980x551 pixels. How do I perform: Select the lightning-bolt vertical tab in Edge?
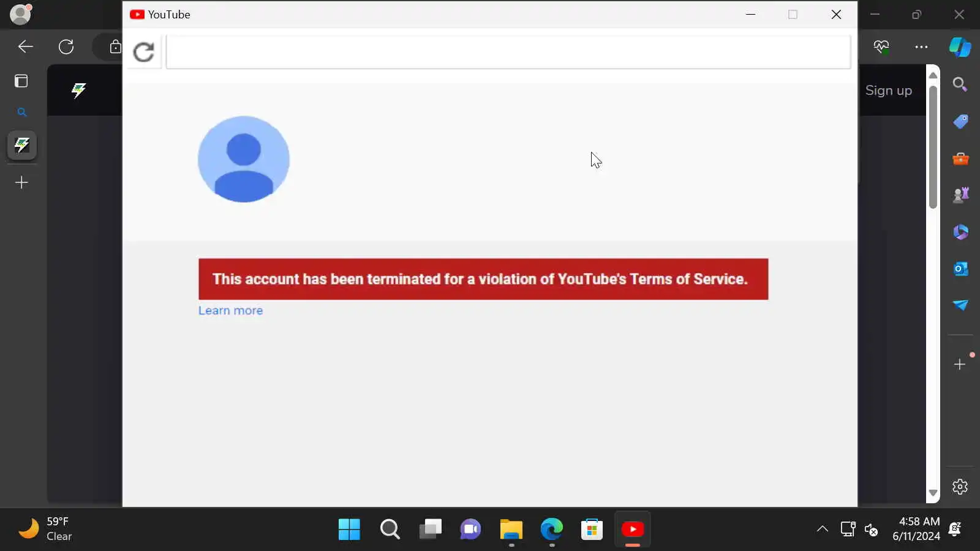click(22, 146)
